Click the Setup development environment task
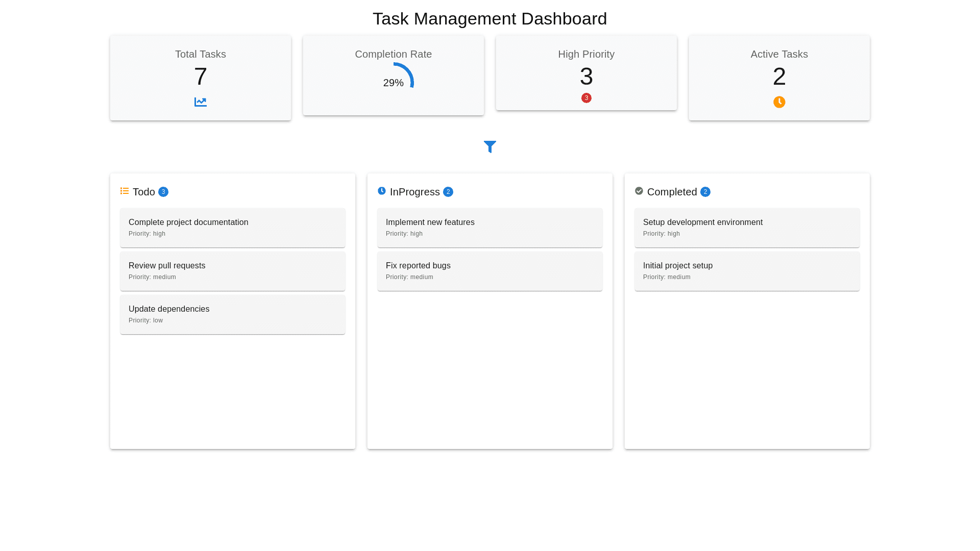Image resolution: width=980 pixels, height=551 pixels. (747, 228)
